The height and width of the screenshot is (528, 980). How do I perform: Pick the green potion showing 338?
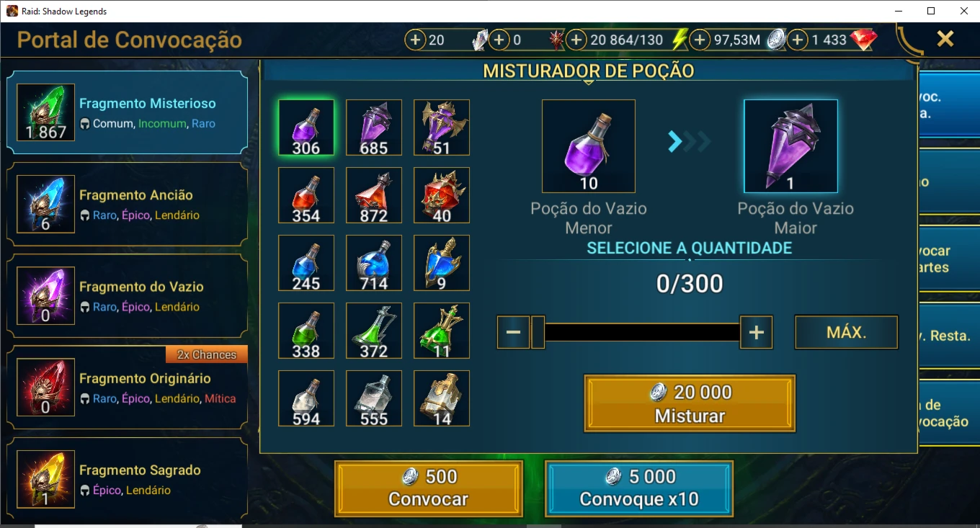pos(306,331)
